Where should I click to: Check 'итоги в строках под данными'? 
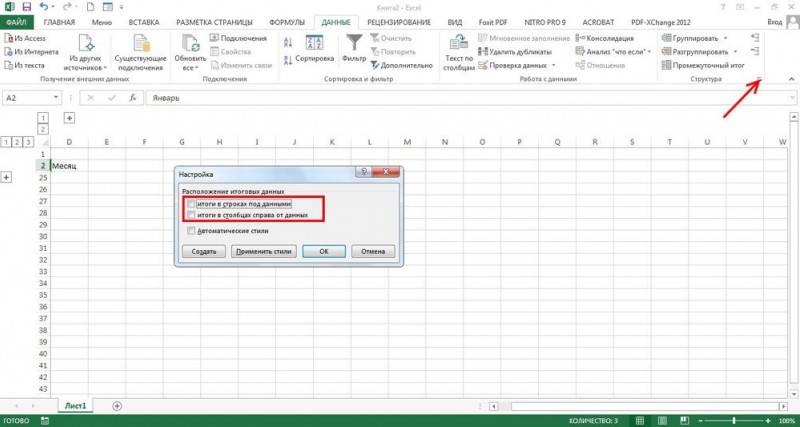(x=191, y=204)
